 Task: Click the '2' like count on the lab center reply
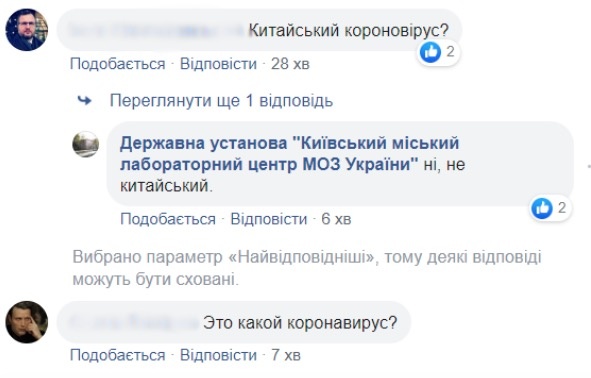(562, 208)
